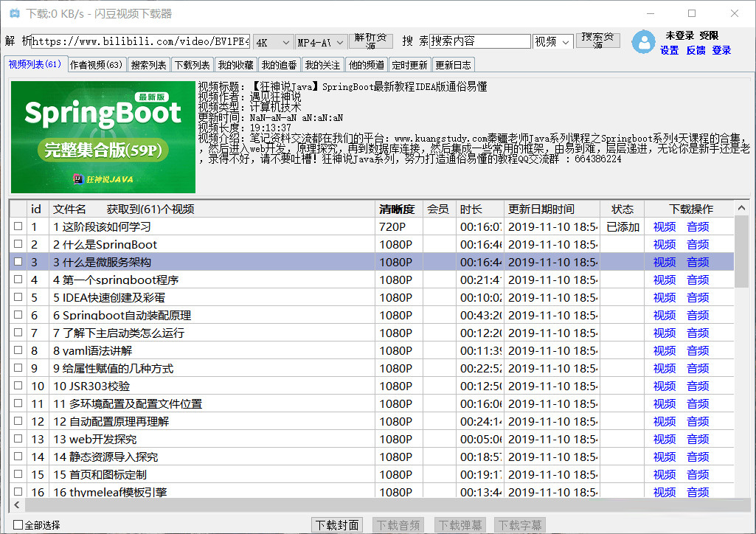This screenshot has height=534, width=756.
Task: Open the 他的频道 tab
Action: (x=367, y=65)
